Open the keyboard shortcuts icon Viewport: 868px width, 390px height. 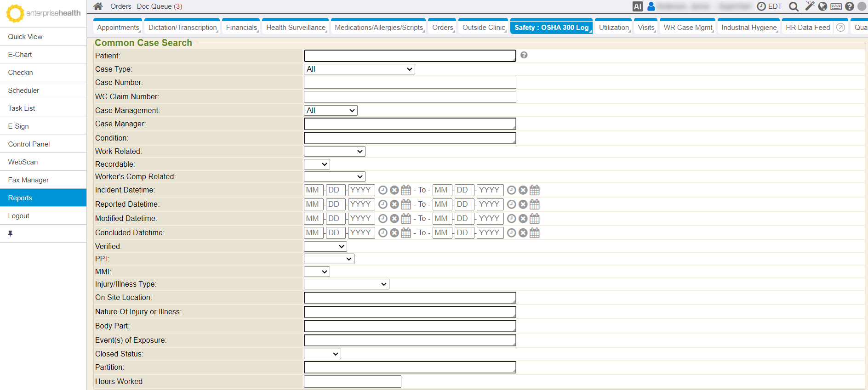[x=836, y=6]
